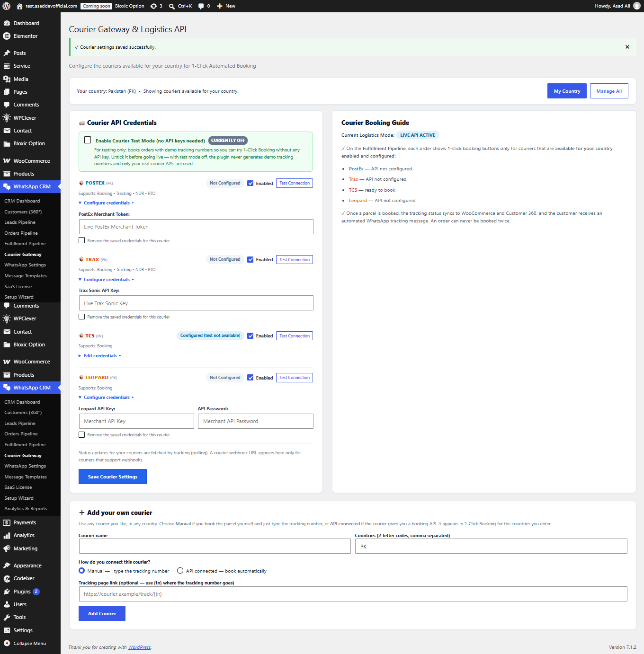644x654 pixels.
Task: Open the Ctrl+K search icon
Action: 180,6
